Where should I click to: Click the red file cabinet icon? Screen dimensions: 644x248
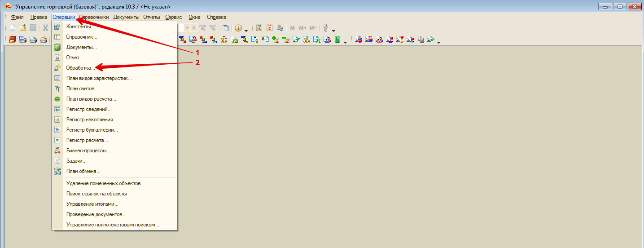point(13,40)
